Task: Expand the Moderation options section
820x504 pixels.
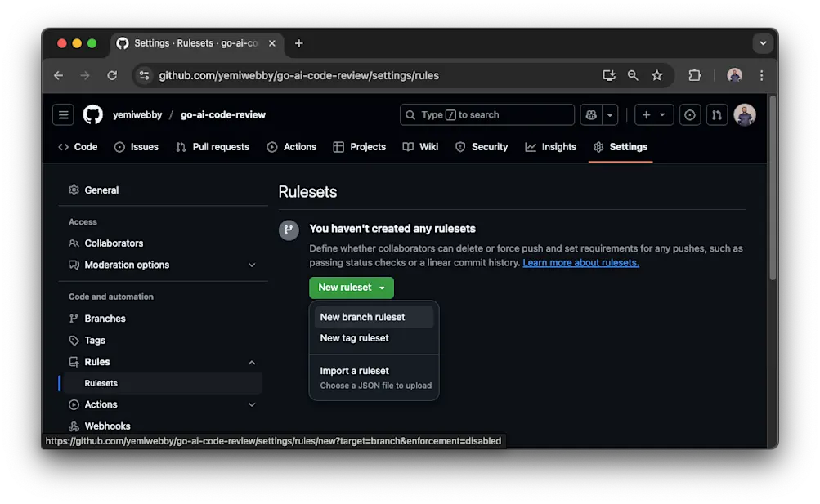Action: coord(252,265)
